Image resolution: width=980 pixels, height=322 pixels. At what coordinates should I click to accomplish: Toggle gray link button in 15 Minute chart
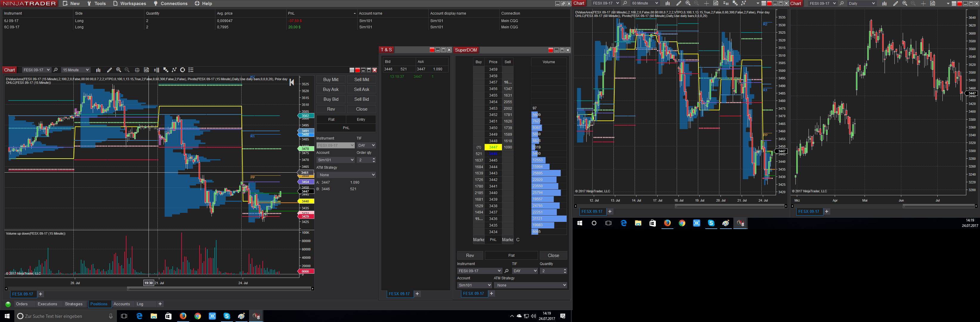click(352, 70)
